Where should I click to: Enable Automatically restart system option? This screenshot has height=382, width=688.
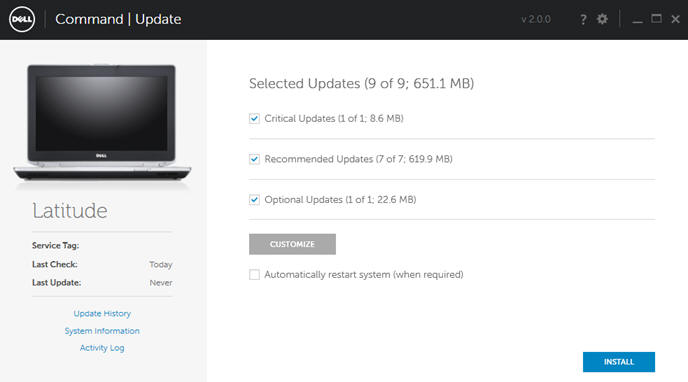coord(254,275)
